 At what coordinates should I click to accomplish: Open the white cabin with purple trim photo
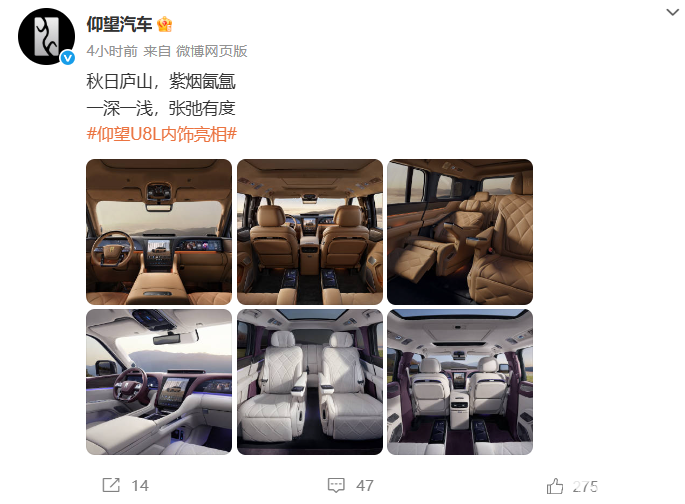tap(460, 382)
